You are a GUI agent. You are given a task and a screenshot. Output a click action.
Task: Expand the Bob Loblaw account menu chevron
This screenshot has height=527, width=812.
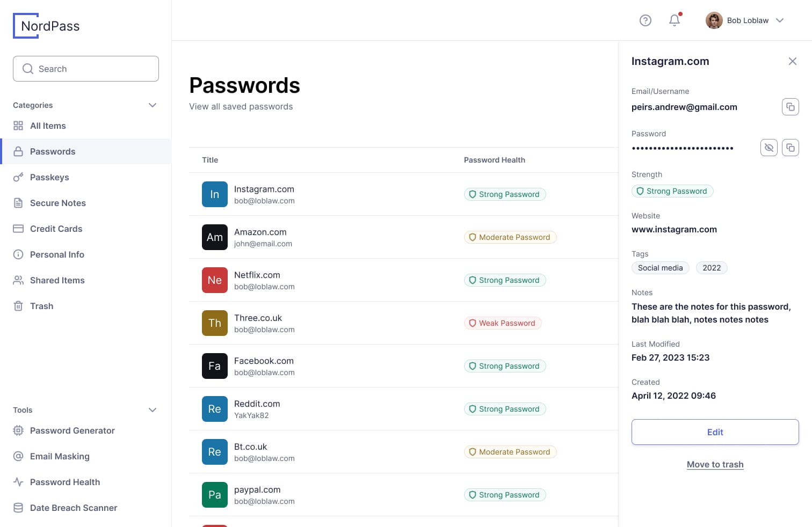coord(780,20)
